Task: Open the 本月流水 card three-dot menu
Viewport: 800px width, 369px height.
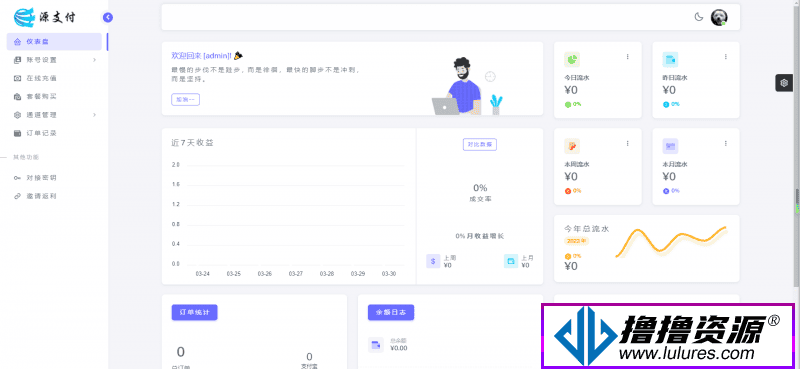Action: click(726, 143)
